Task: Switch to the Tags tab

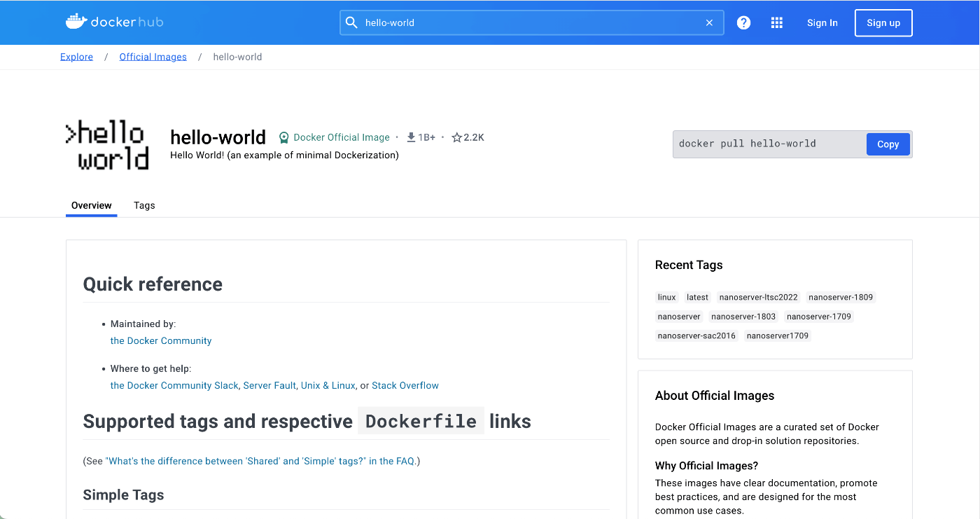Action: [144, 205]
